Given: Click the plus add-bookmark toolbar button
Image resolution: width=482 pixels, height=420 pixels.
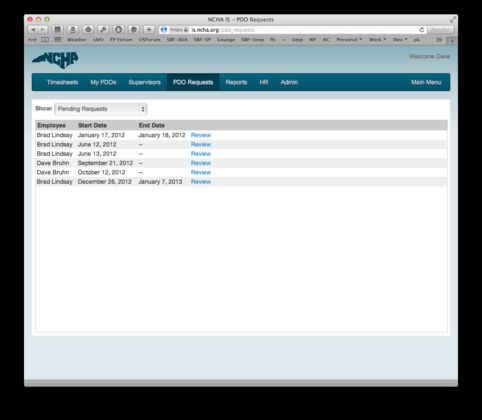Looking at the screenshot, I should tap(149, 30).
